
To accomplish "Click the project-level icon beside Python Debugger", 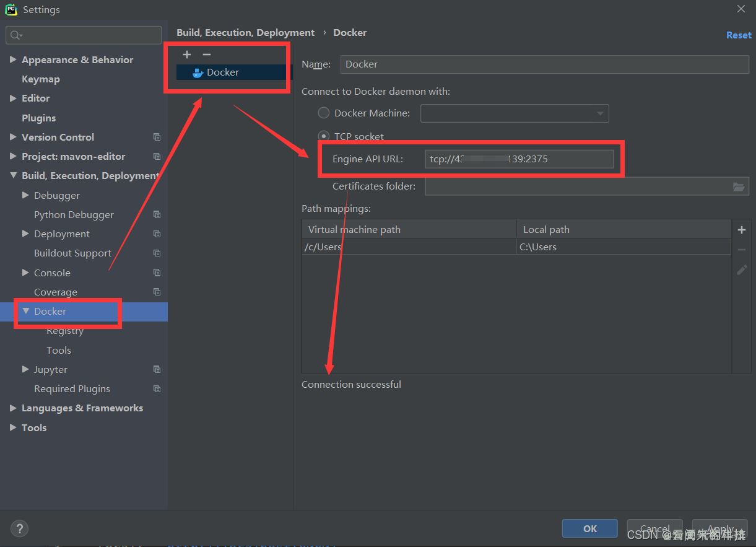I will 157,214.
